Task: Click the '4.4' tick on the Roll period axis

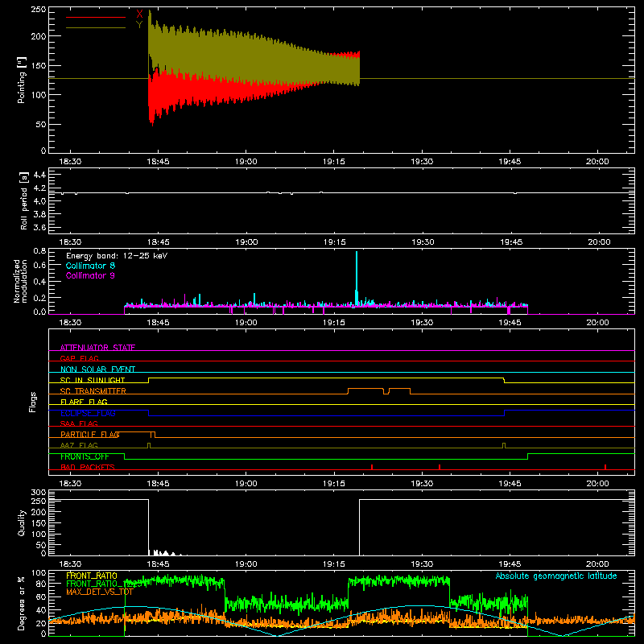Action: 39,175
